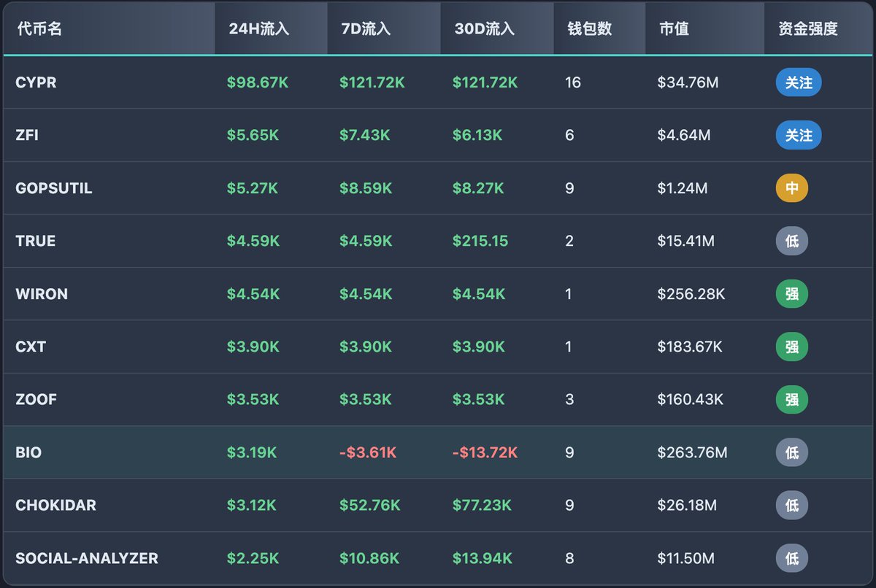Sort table by 30D流入 header
Viewport: 876px width, 588px height.
pyautogui.click(x=484, y=29)
